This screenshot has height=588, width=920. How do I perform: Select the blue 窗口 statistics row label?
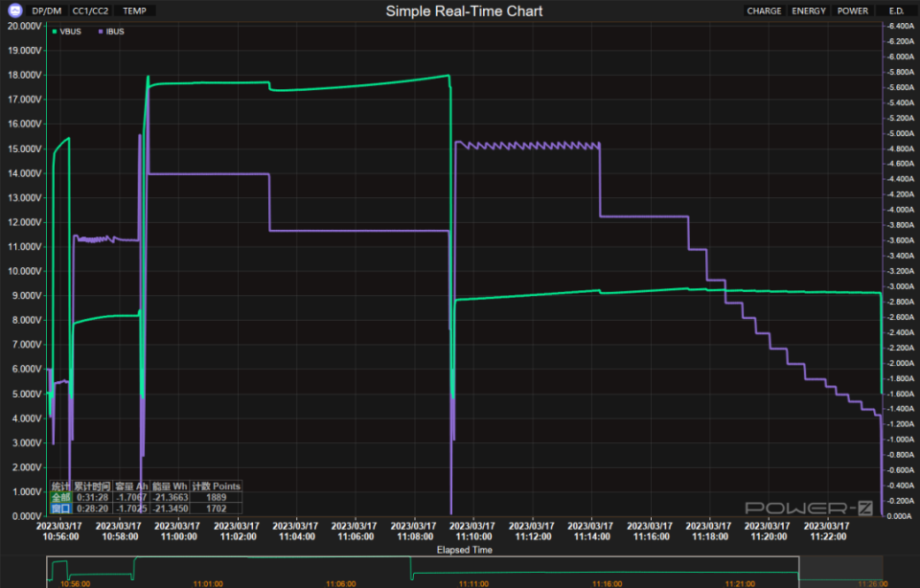60,509
